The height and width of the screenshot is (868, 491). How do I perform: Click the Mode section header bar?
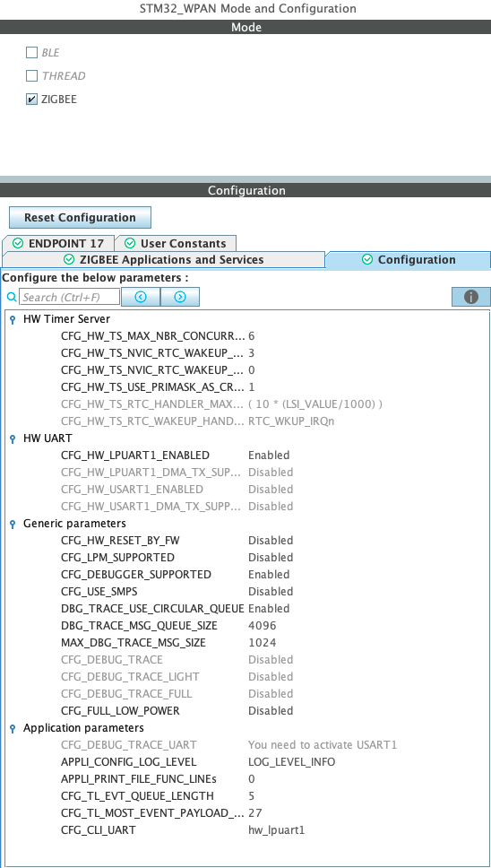[x=245, y=27]
